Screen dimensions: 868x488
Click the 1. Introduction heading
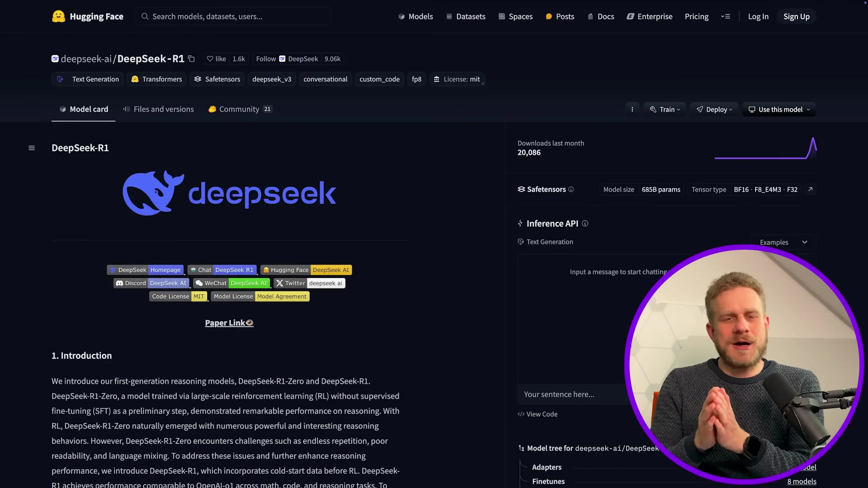point(82,355)
